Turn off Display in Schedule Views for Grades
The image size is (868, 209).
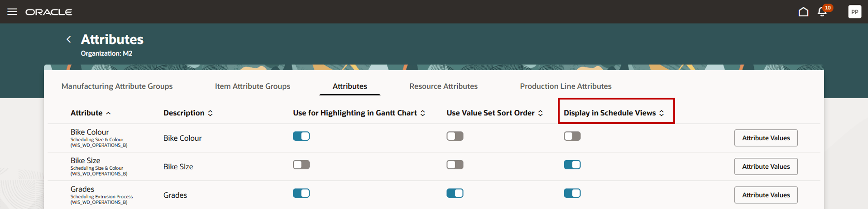[572, 193]
